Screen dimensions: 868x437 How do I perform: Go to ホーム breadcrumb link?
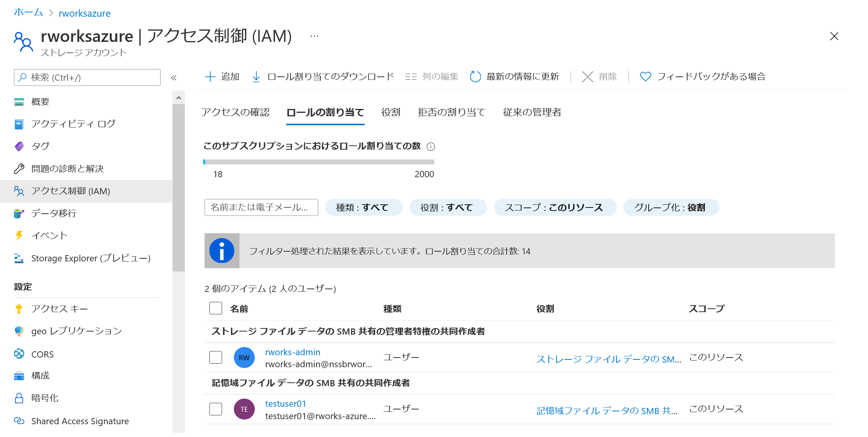click(x=28, y=12)
